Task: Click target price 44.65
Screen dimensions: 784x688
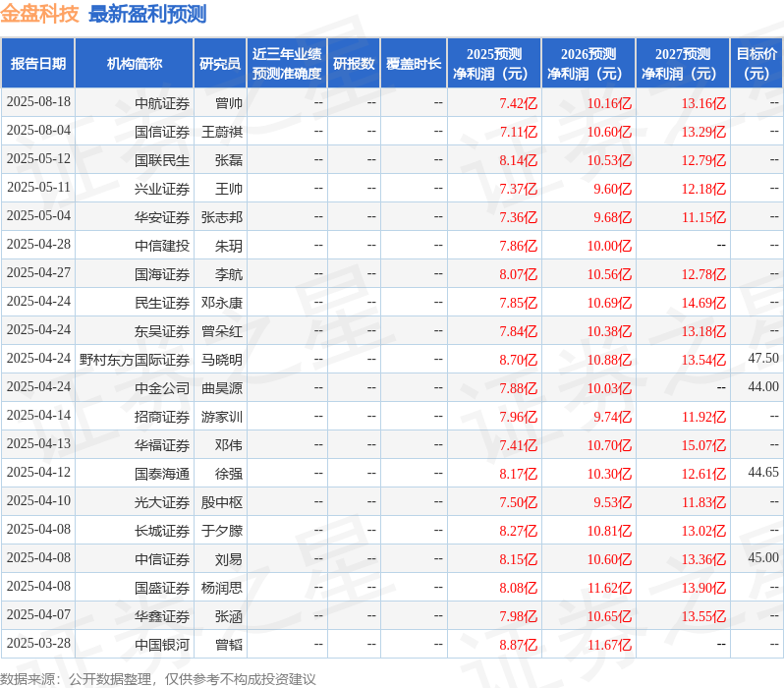Action: 763,473
